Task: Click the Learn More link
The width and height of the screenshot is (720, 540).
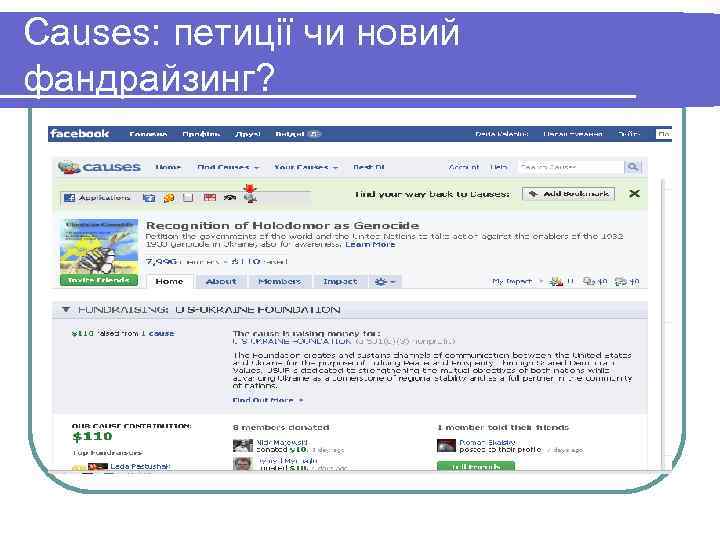Action: coord(370,244)
